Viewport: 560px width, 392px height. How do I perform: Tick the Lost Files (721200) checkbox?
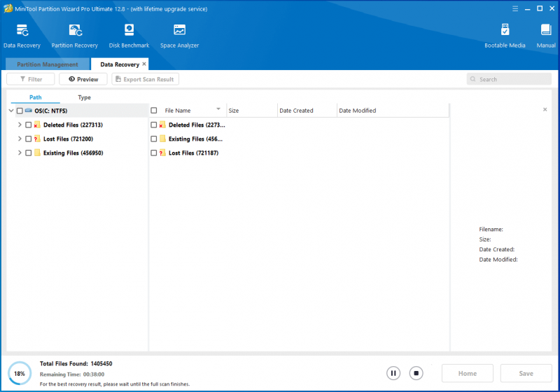coord(29,139)
